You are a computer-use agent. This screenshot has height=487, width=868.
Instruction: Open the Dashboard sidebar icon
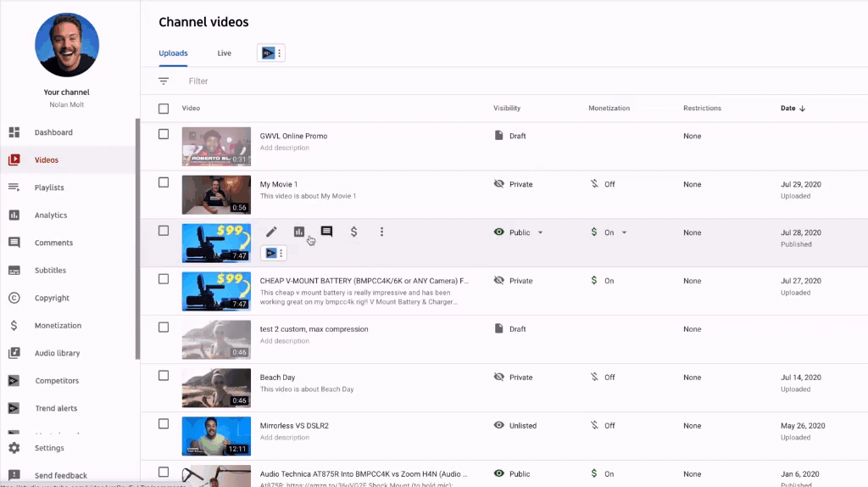point(14,132)
